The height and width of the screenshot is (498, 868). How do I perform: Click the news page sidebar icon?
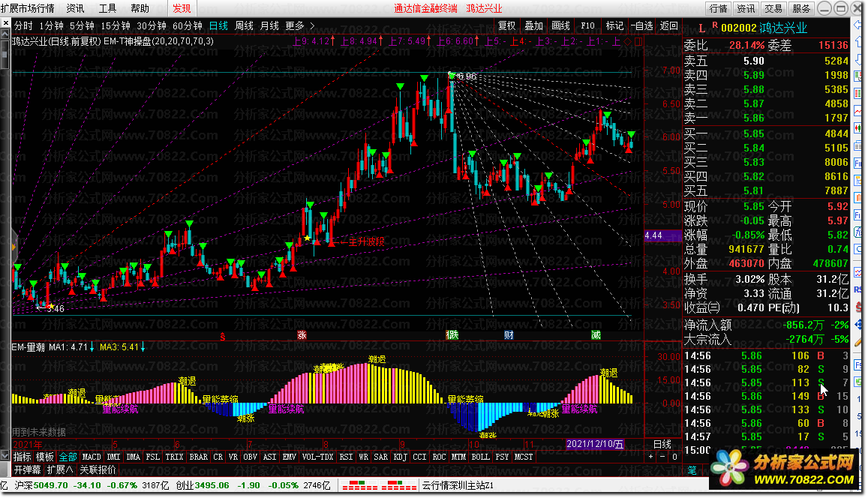tap(858, 146)
